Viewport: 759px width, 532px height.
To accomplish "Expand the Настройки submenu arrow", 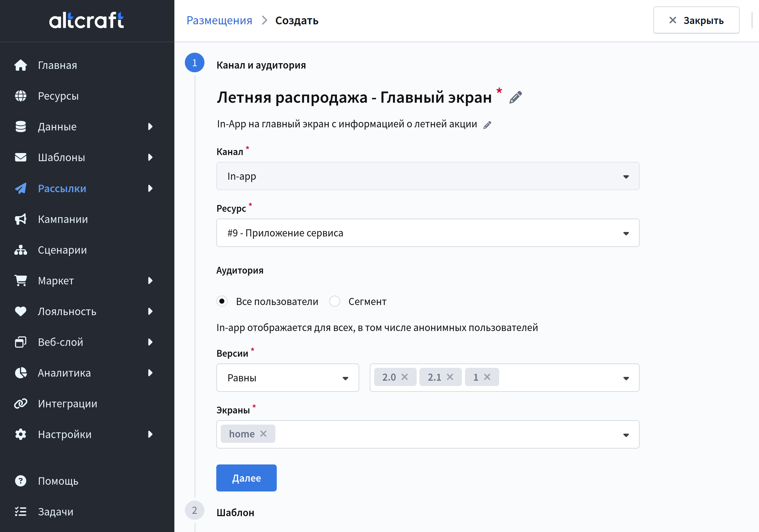I will click(150, 434).
